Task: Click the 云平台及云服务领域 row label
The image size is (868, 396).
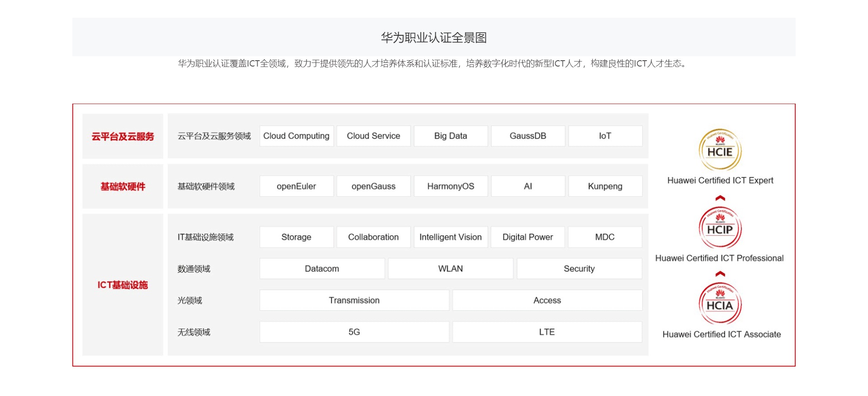Action: 214,136
